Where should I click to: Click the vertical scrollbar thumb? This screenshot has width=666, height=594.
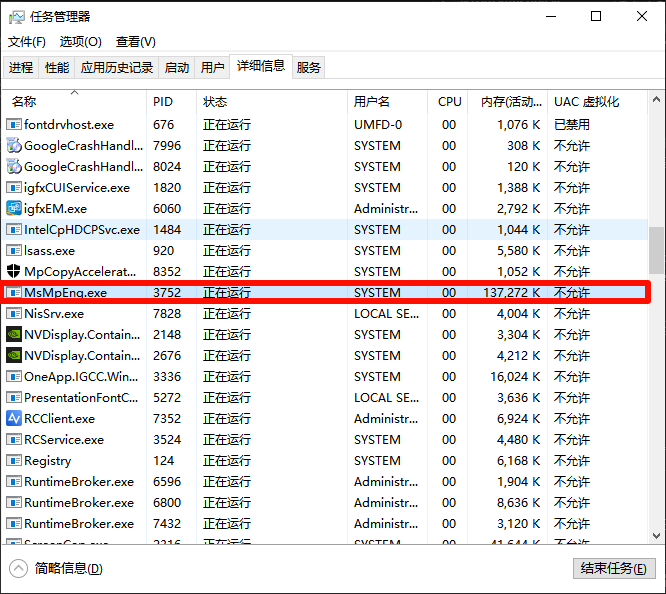pyautogui.click(x=656, y=250)
